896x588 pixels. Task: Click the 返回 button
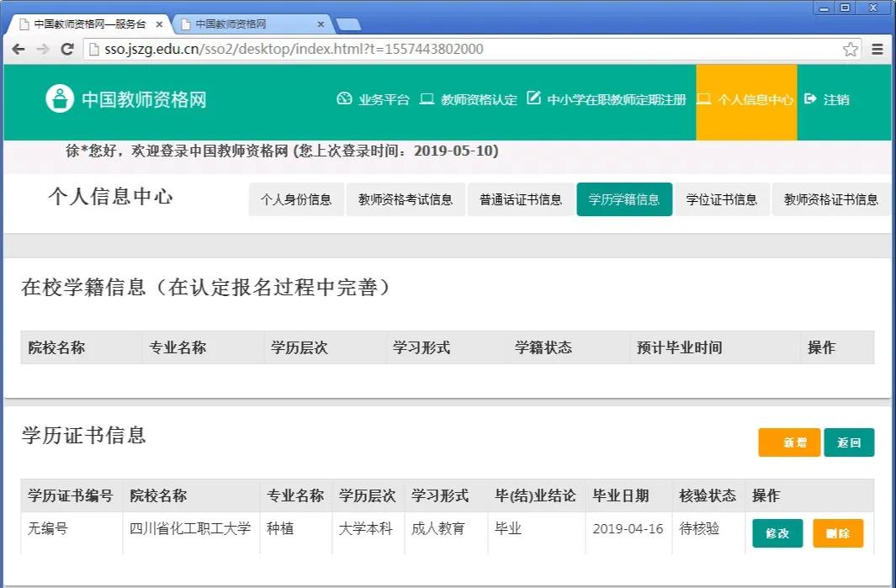(849, 442)
